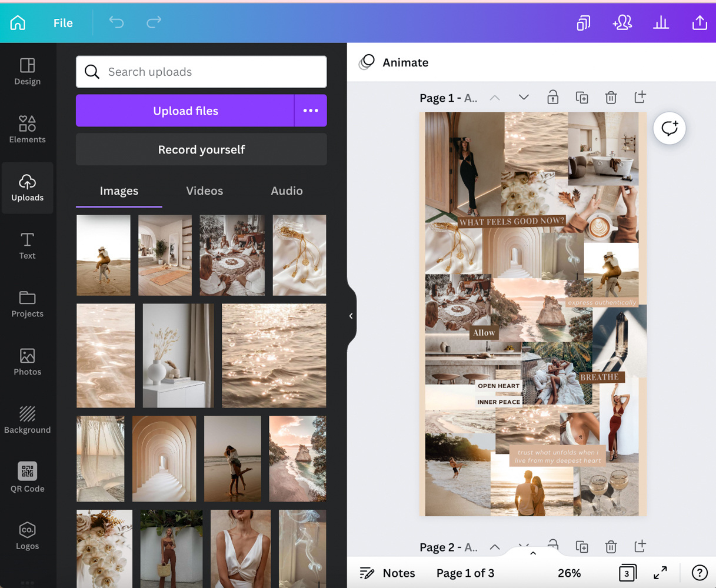This screenshot has height=588, width=716.
Task: Delete Page 1 with trash icon
Action: [611, 98]
